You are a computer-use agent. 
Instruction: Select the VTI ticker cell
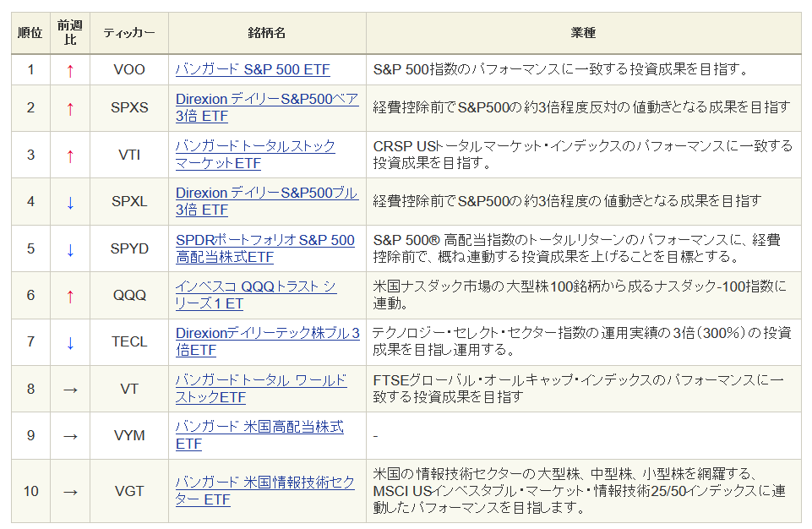(129, 155)
